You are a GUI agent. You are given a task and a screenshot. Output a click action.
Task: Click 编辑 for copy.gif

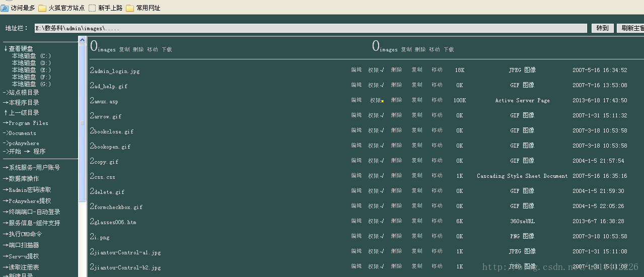(x=356, y=161)
